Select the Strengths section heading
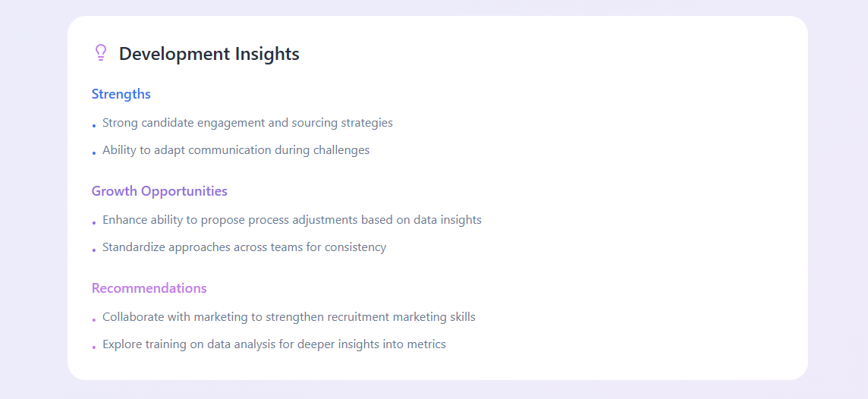 click(121, 94)
